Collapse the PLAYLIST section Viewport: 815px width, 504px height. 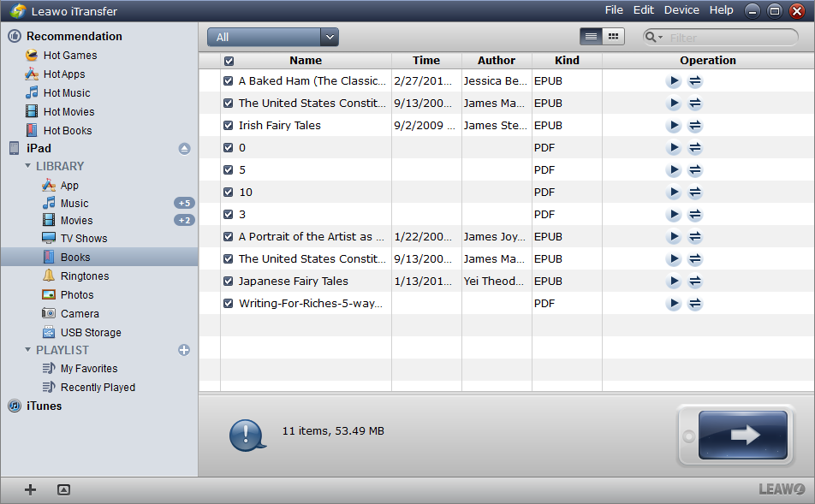[x=28, y=350]
